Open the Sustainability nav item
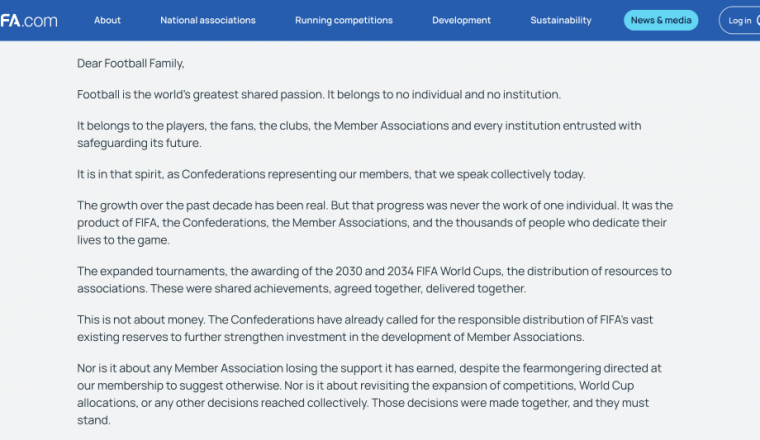 click(x=561, y=20)
